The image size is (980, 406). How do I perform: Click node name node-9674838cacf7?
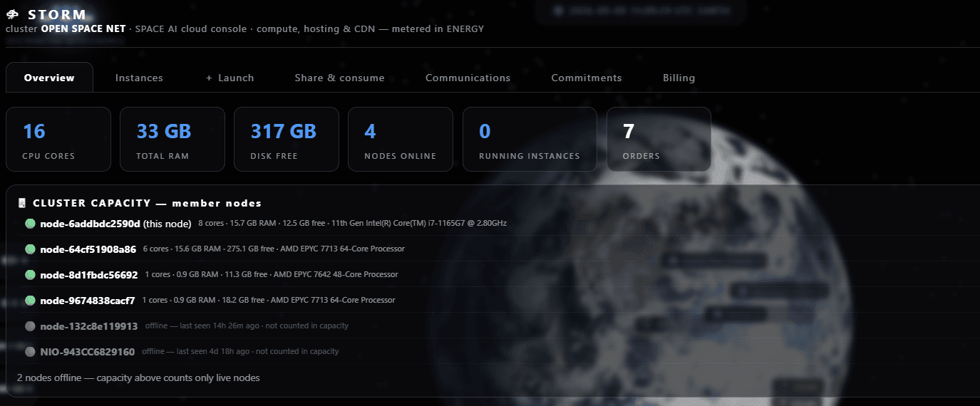click(88, 301)
